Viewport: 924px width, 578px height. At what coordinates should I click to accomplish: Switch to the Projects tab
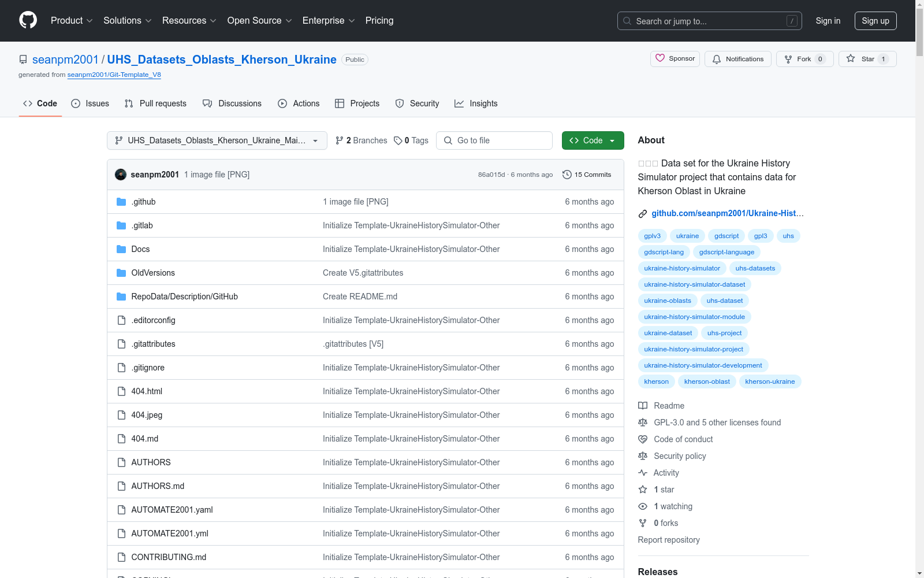tap(357, 103)
